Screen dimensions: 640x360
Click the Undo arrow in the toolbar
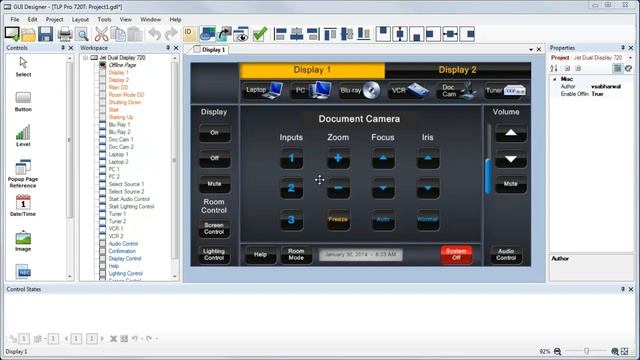point(154,34)
